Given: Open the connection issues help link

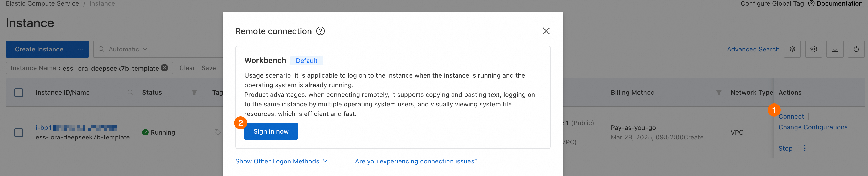Looking at the screenshot, I should [x=416, y=161].
